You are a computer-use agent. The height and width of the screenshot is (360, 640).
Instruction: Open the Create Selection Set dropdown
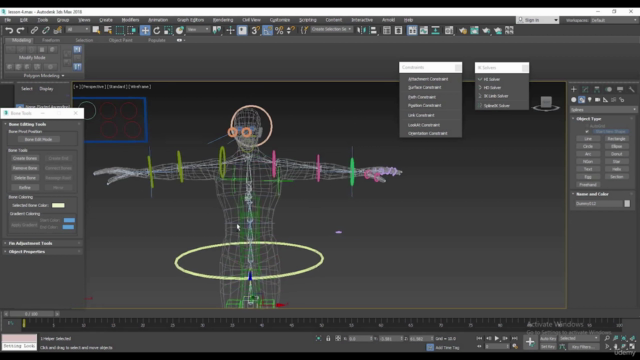point(331,29)
